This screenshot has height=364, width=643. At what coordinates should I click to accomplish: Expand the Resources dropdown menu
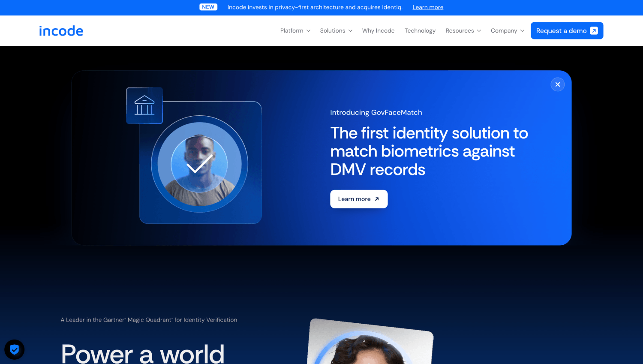point(463,31)
